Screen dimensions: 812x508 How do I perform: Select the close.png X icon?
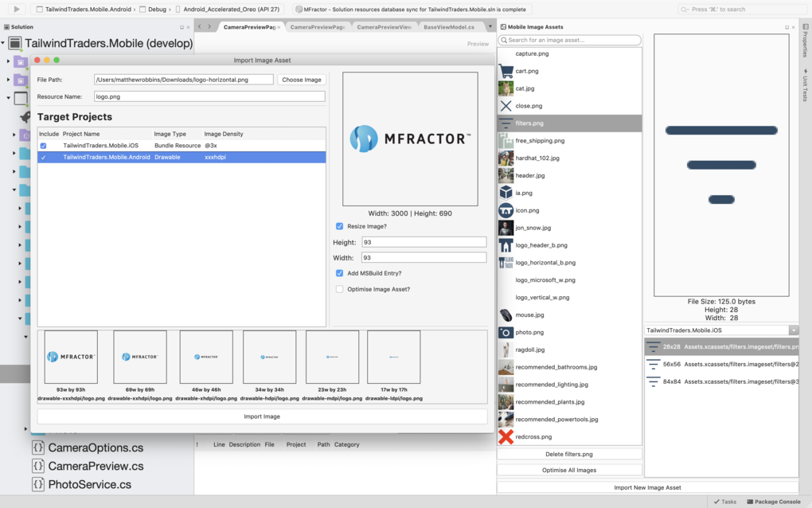click(506, 106)
